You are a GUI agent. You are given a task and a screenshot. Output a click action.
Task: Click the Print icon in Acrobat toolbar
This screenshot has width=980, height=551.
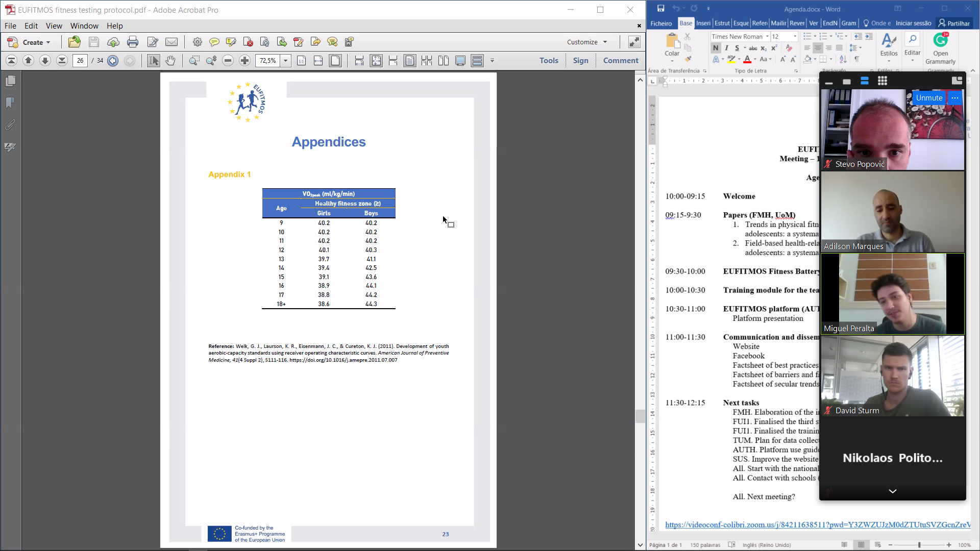[x=133, y=42]
